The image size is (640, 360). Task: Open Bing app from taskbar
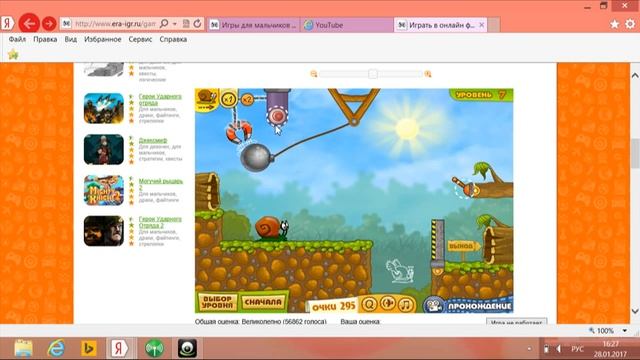[89, 348]
